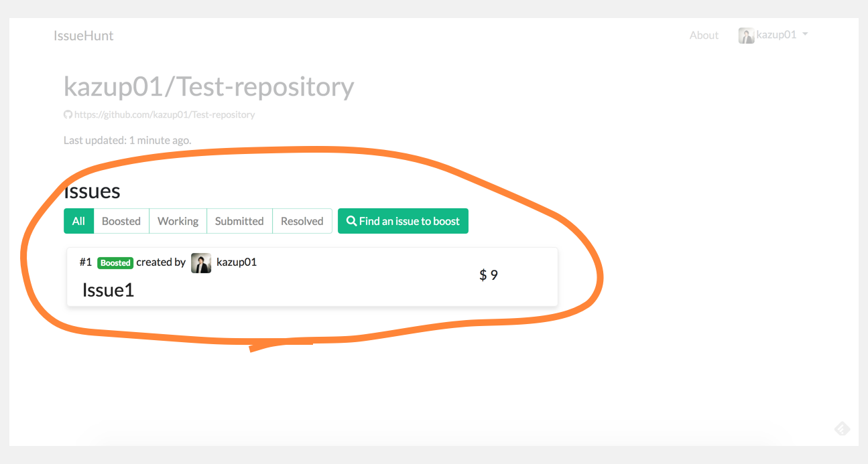Click the kazup01 author name in issue card

(x=237, y=262)
